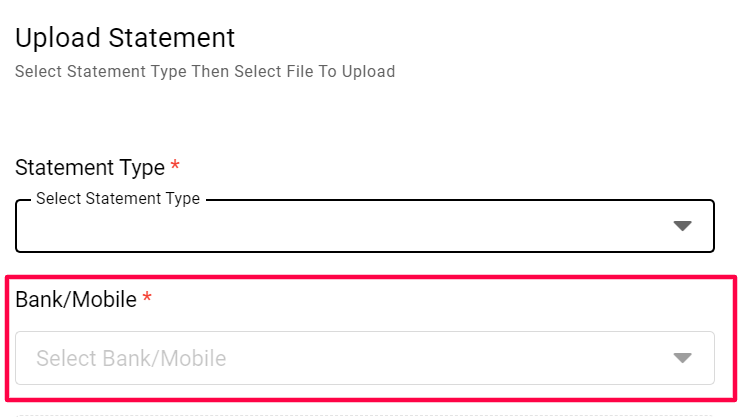
Task: Expand the statement type options list
Action: [x=682, y=226]
